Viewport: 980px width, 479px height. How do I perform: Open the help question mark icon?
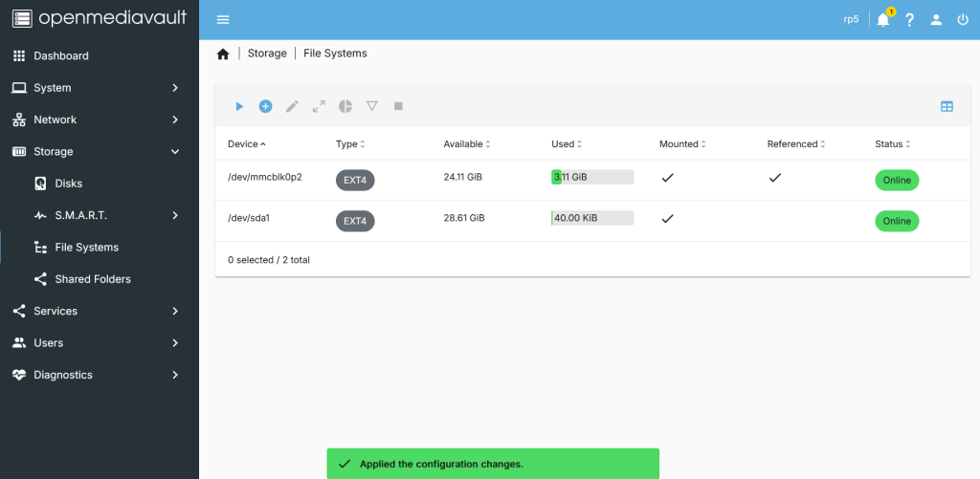[910, 19]
